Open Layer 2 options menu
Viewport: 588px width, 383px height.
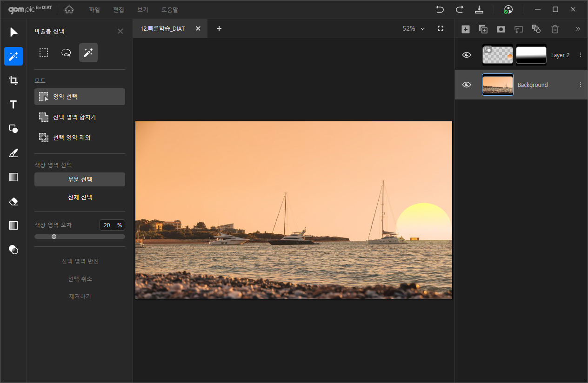click(x=580, y=55)
